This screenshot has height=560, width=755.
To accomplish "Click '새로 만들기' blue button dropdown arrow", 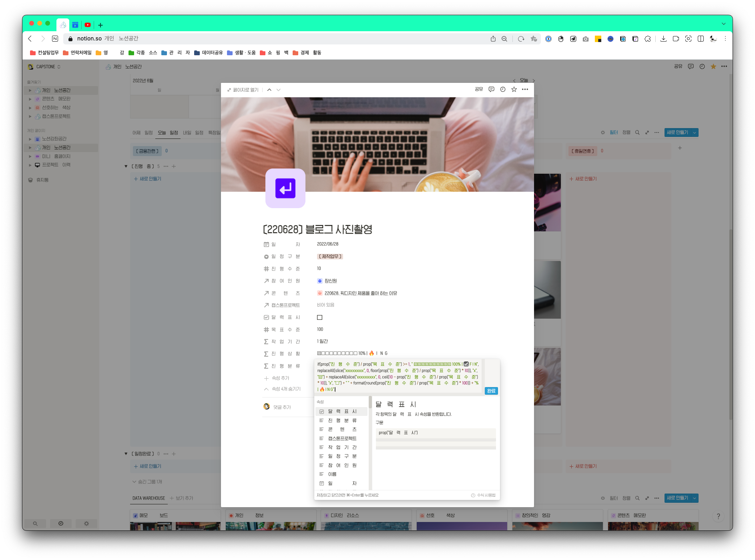I will pyautogui.click(x=695, y=132).
